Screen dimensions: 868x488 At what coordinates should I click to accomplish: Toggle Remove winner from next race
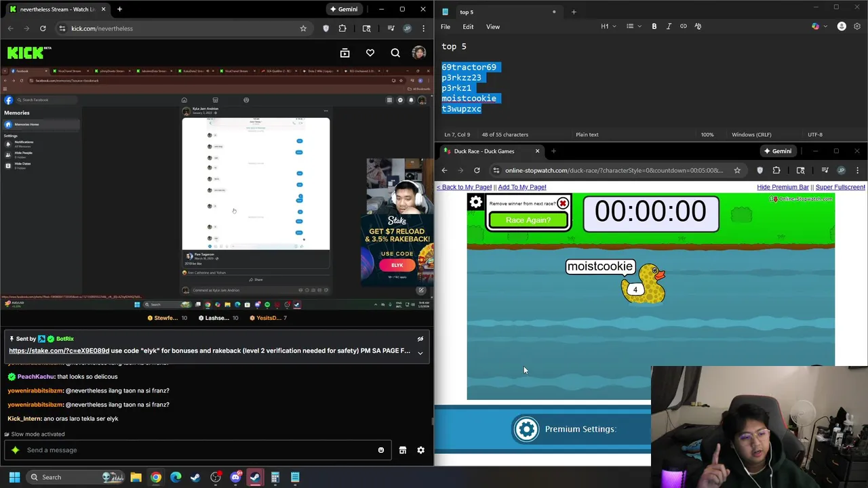[563, 203]
